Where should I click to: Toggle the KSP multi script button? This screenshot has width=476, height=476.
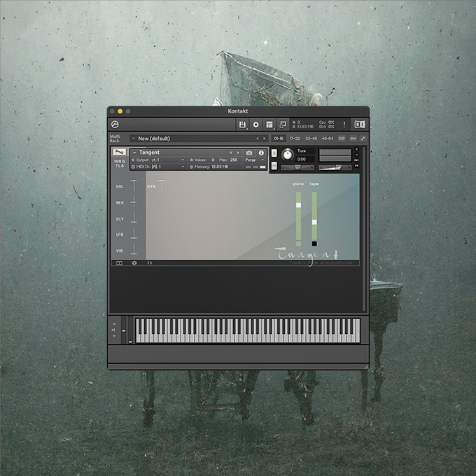coord(342,139)
